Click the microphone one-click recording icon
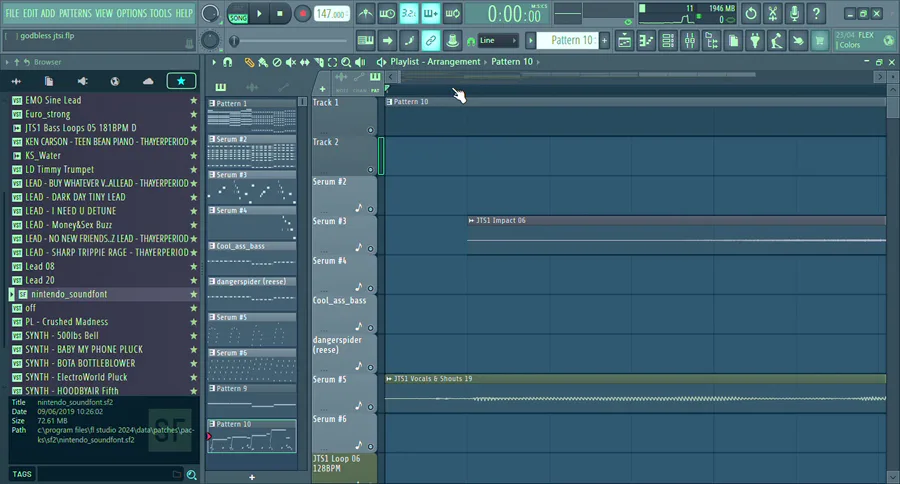This screenshot has width=900, height=484. [x=794, y=13]
